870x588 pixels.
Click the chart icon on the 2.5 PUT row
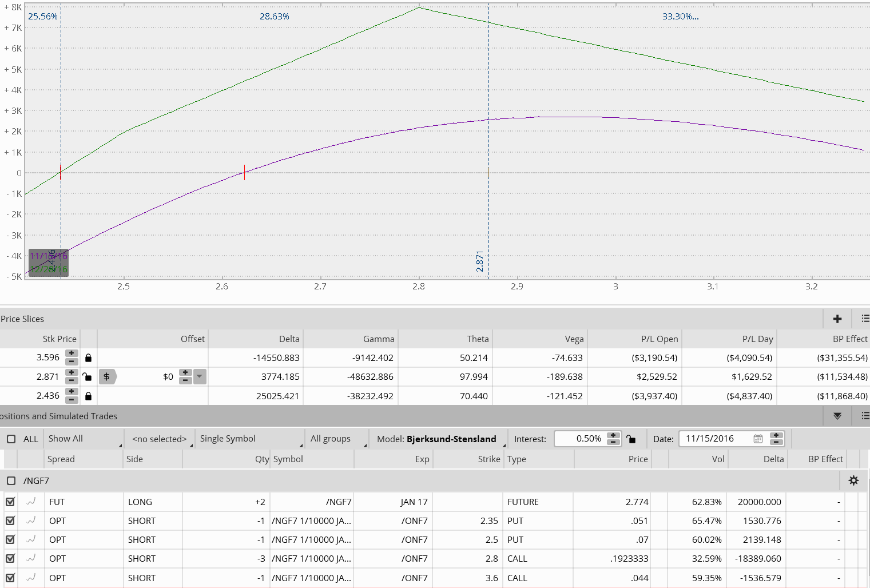[31, 539]
